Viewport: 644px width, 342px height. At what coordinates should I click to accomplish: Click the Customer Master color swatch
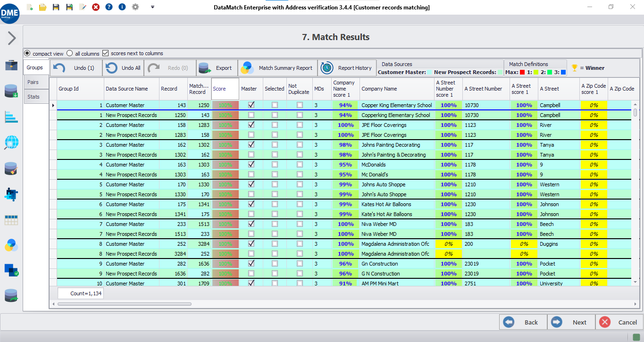coord(429,72)
